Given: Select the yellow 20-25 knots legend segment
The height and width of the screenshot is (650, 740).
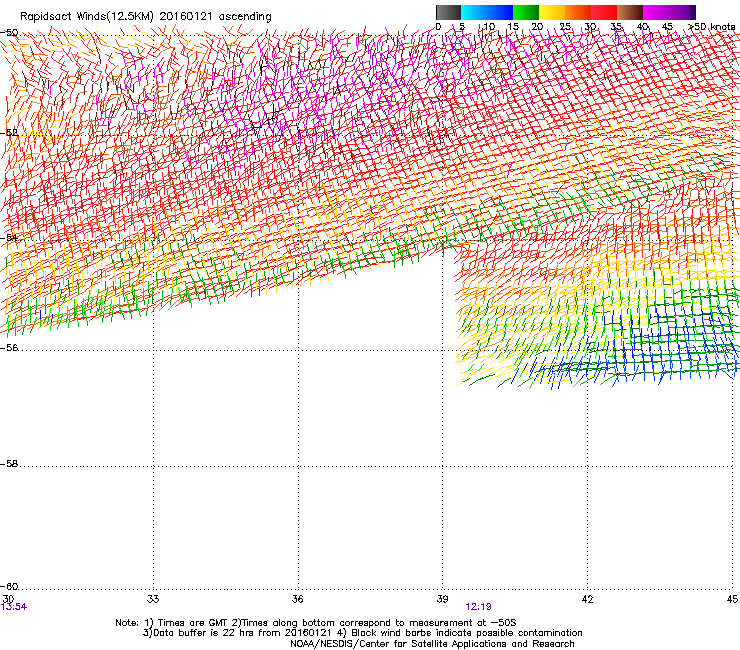Looking at the screenshot, I should point(552,12).
